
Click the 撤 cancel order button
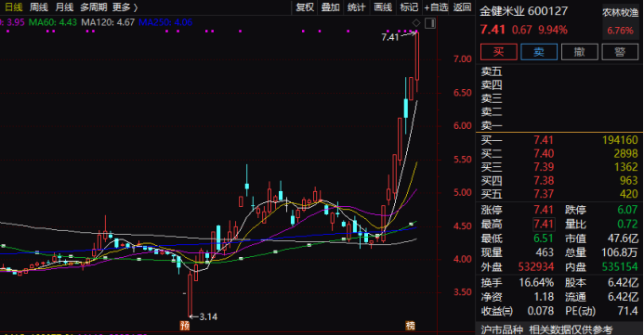[x=579, y=52]
